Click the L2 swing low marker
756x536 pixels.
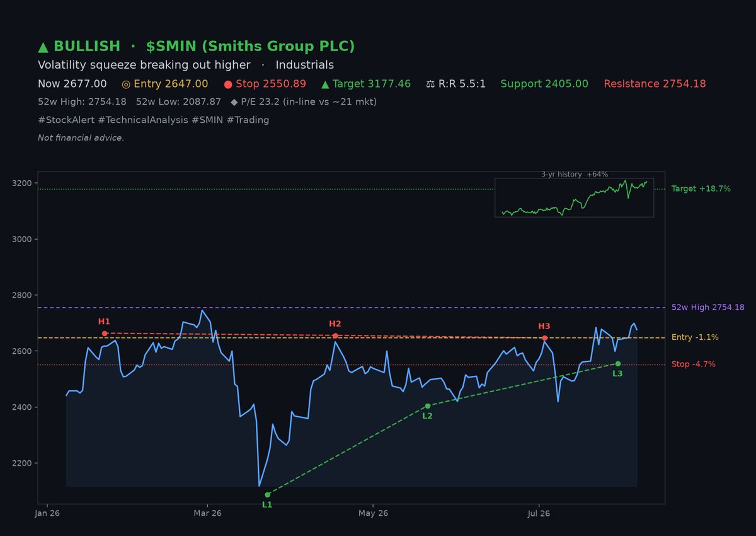pyautogui.click(x=428, y=406)
